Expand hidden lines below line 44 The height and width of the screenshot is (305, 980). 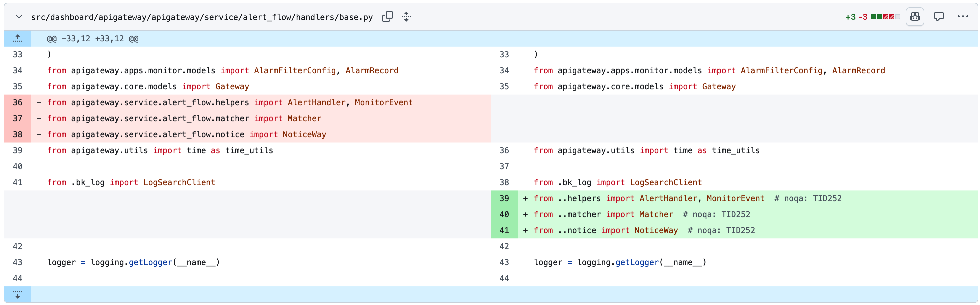click(17, 294)
